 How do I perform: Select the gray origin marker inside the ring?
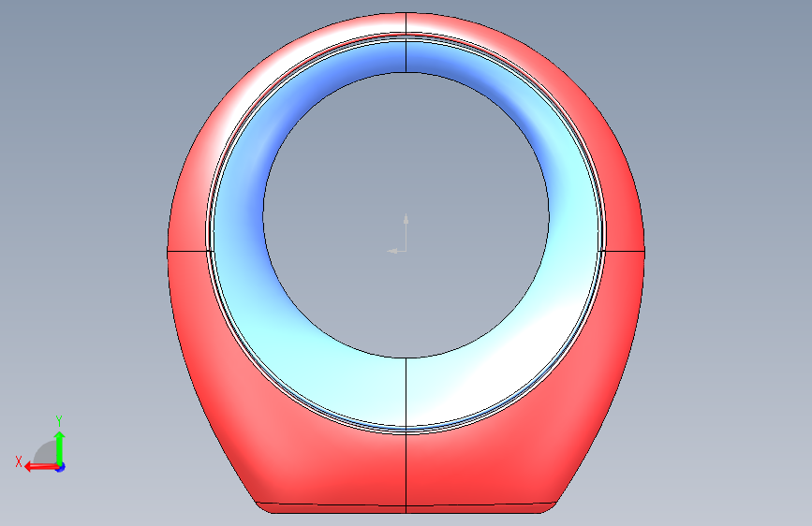tap(398, 233)
